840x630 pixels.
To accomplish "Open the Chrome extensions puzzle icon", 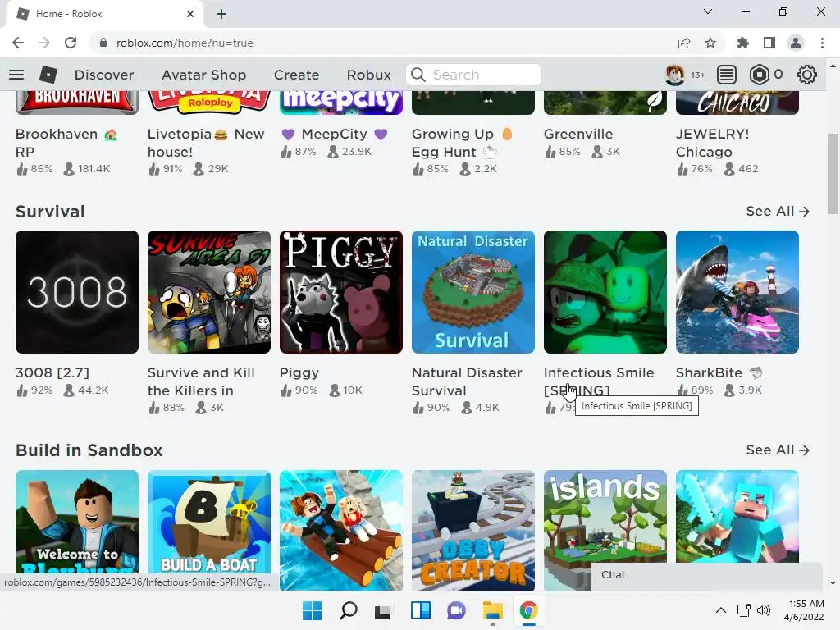I will [743, 43].
